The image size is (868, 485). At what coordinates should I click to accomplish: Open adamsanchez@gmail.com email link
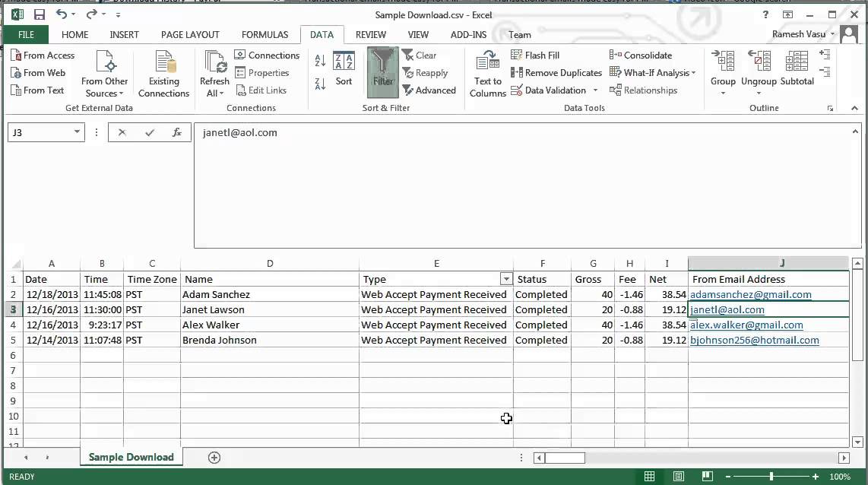click(x=751, y=294)
